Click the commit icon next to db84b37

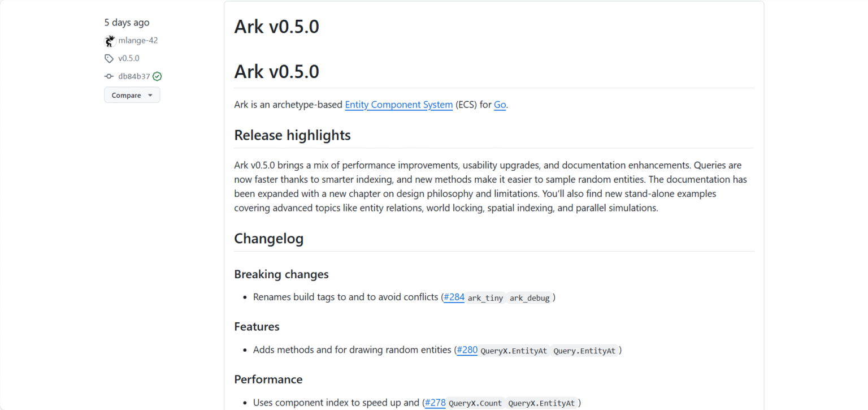(108, 76)
